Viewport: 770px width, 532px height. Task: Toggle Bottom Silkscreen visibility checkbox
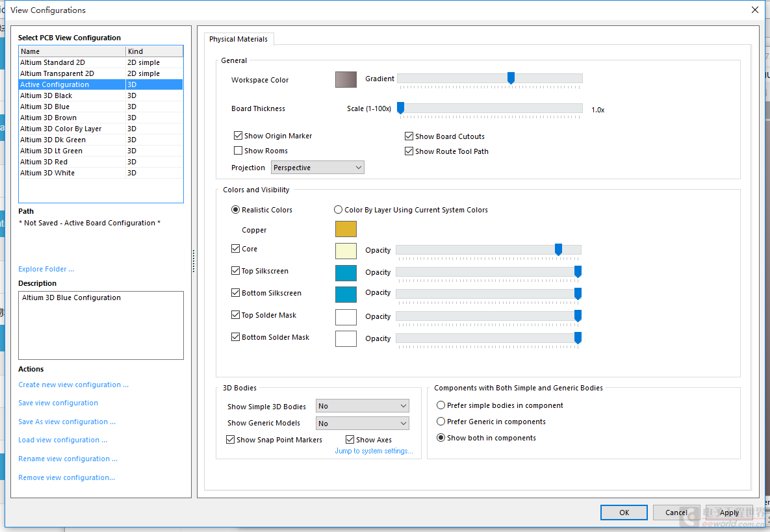[236, 292]
